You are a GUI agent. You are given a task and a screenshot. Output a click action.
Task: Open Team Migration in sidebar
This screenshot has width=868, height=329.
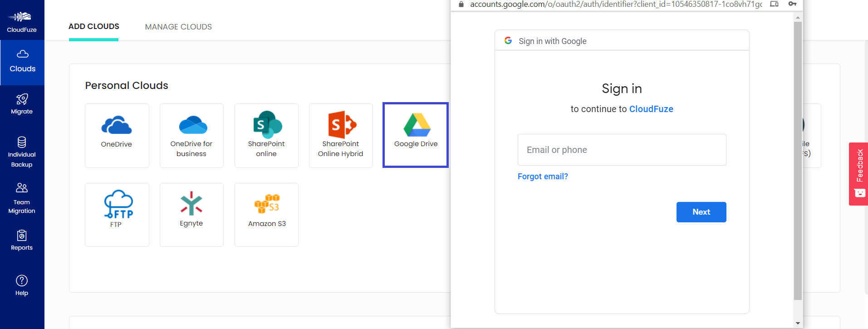point(22,199)
